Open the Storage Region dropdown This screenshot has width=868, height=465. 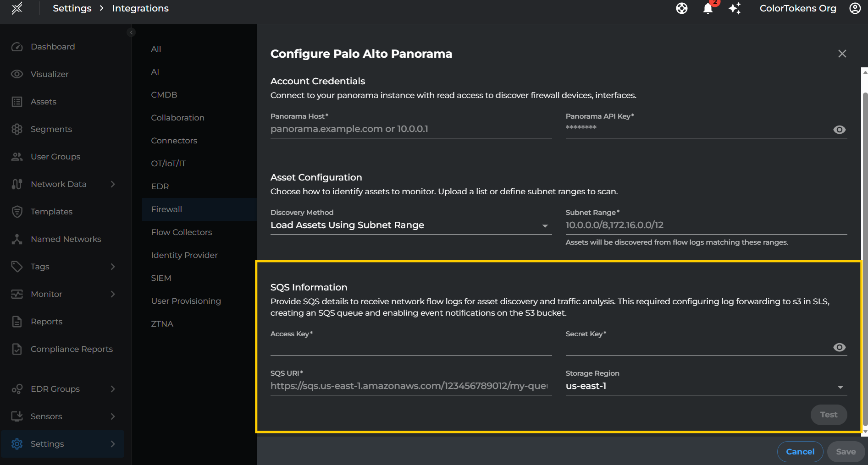pos(840,387)
